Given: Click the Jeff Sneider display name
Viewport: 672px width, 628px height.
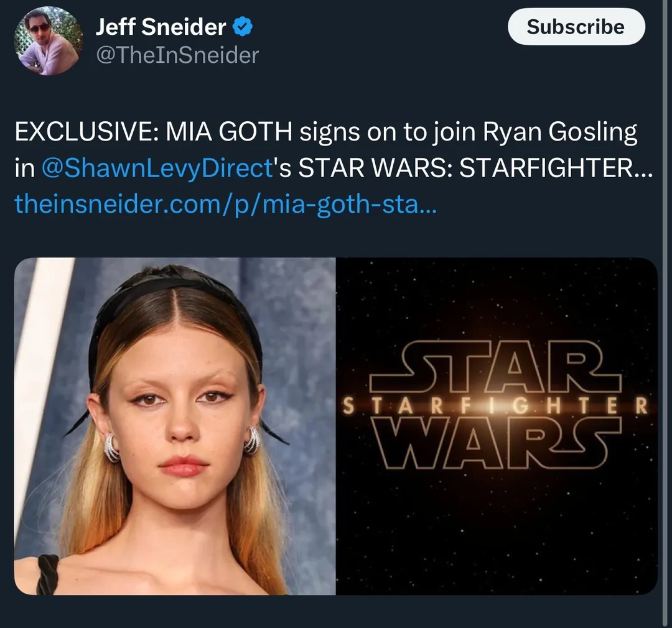Looking at the screenshot, I should pos(161,27).
